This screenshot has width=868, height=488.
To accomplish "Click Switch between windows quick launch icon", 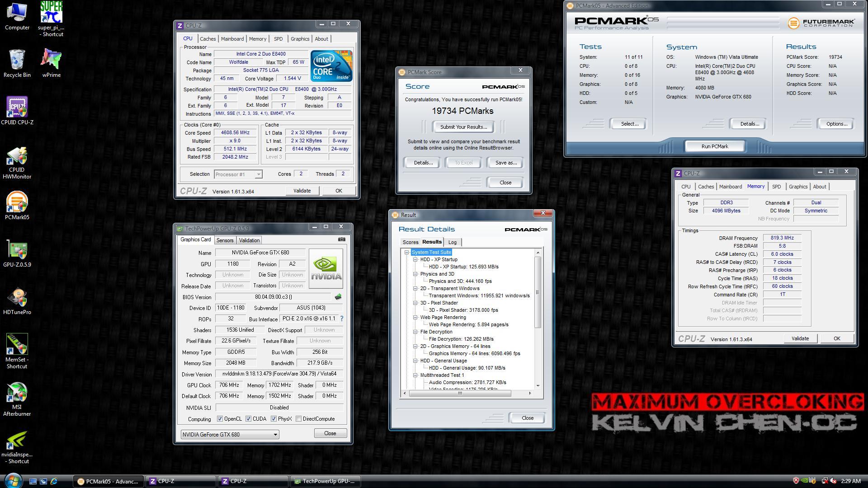I will [x=43, y=481].
